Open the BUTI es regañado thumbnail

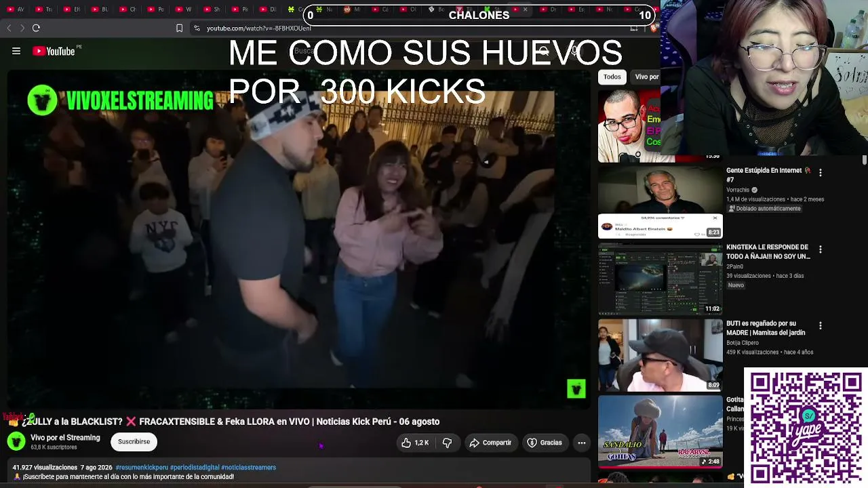(x=660, y=356)
